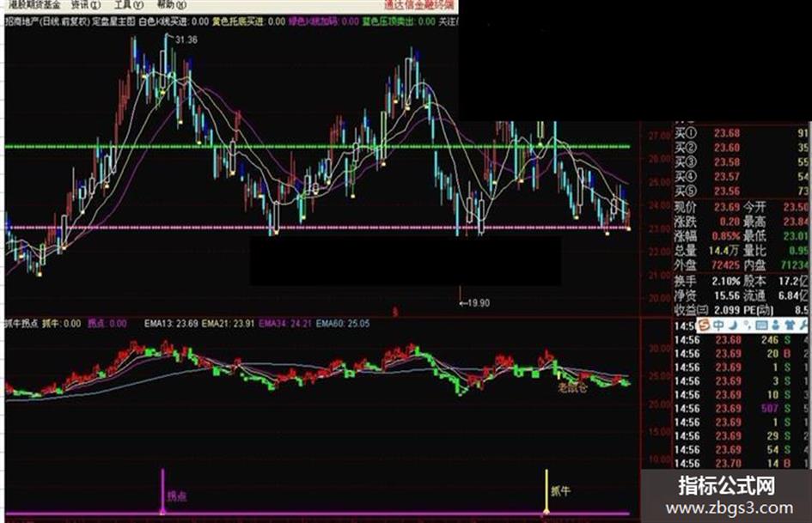
Task: Click the 股本 17.2亿 value
Action: pos(793,282)
